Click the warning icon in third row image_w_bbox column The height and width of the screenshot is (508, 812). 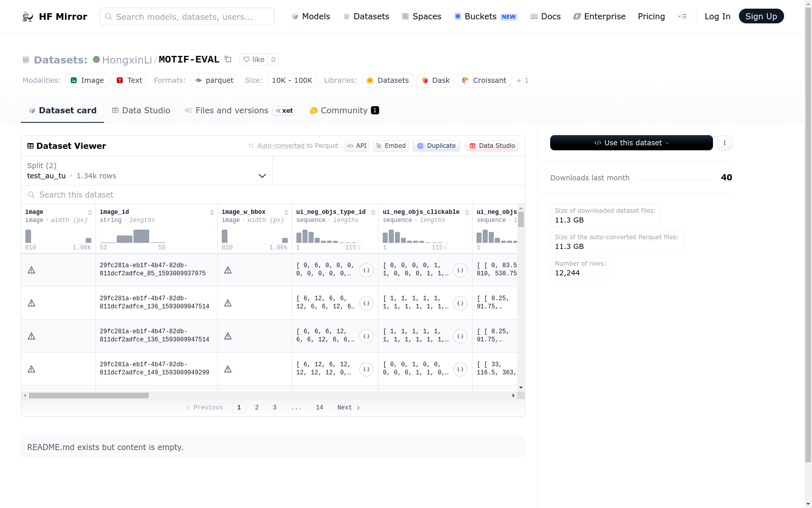coord(228,336)
